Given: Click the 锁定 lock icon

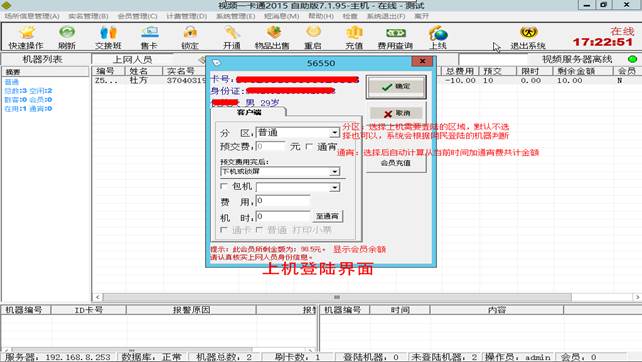Looking at the screenshot, I should (190, 38).
